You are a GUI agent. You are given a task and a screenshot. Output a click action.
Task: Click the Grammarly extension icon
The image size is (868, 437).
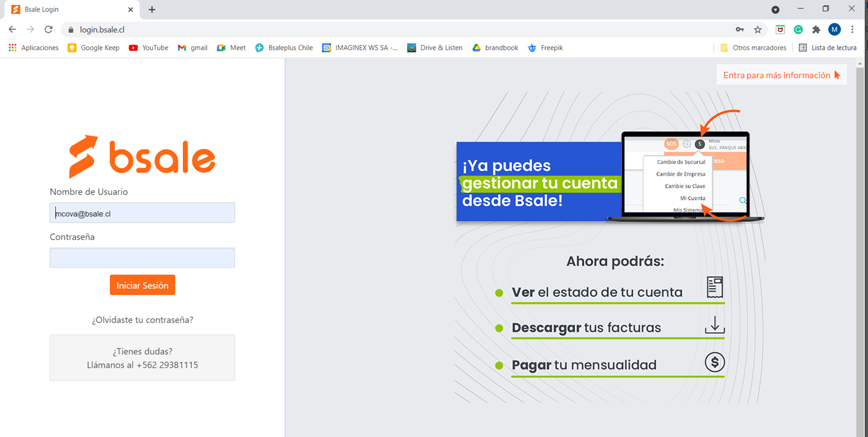pyautogui.click(x=798, y=29)
